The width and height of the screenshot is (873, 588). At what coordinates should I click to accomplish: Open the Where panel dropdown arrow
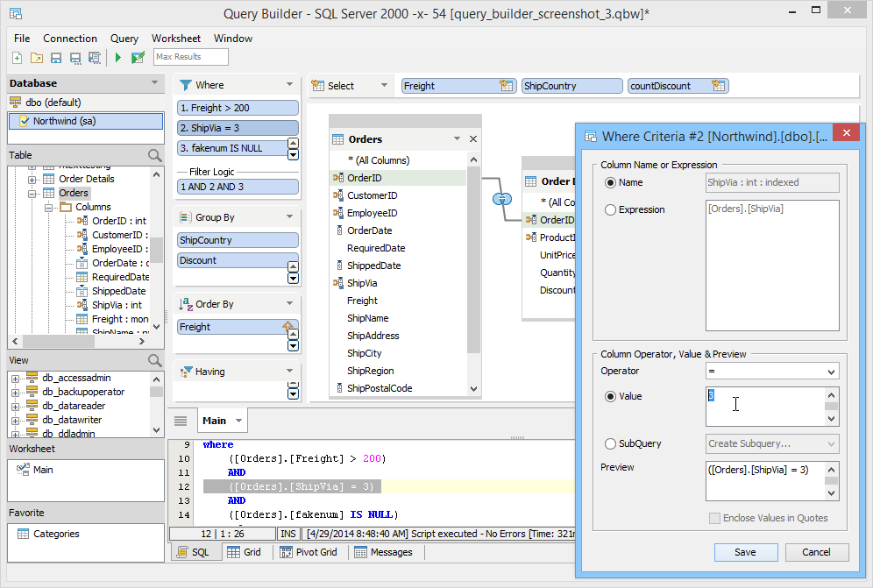289,85
